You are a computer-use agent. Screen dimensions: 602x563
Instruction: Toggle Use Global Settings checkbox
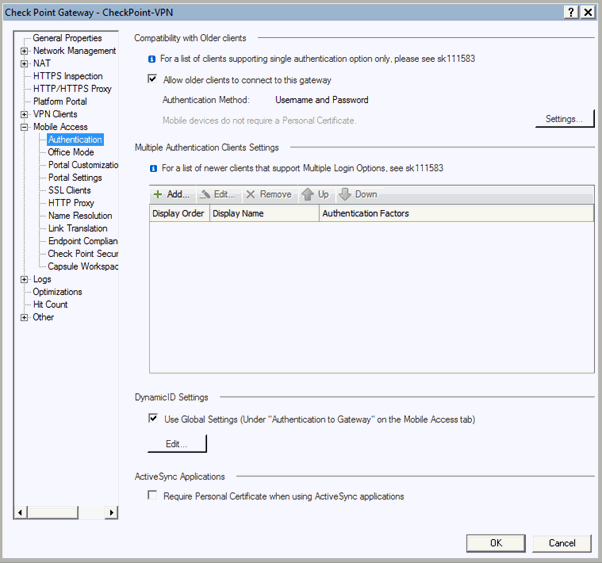pos(153,419)
